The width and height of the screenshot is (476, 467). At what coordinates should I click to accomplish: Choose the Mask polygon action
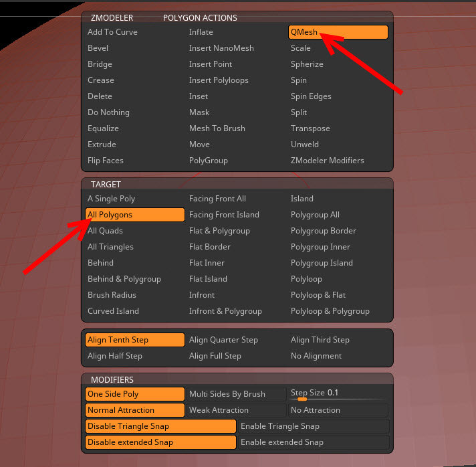point(199,112)
